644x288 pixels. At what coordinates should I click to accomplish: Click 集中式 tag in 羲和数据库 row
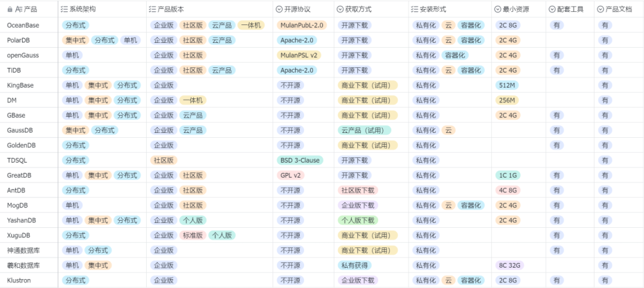(x=98, y=265)
